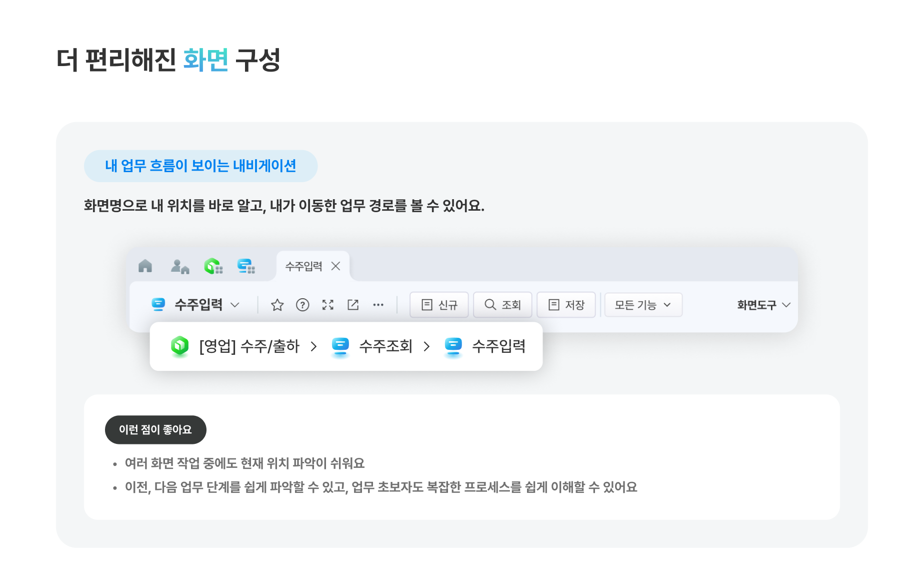This screenshot has width=924, height=572.
Task: Click the 신규 button
Action: click(x=439, y=305)
